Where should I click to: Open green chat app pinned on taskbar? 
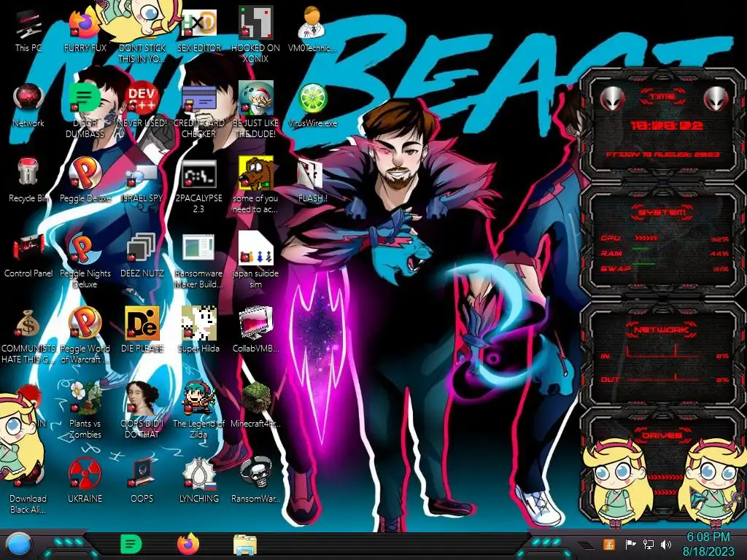(131, 544)
